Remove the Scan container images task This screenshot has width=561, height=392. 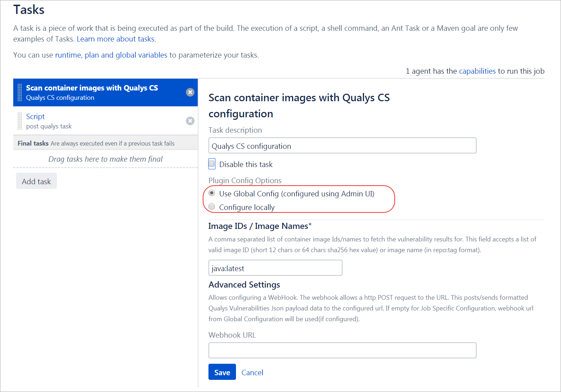pyautogui.click(x=190, y=92)
